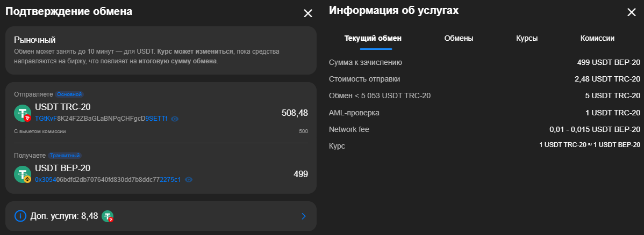Click the USDT TRC-20 currency name
This screenshot has height=235, width=644.
tap(63, 107)
